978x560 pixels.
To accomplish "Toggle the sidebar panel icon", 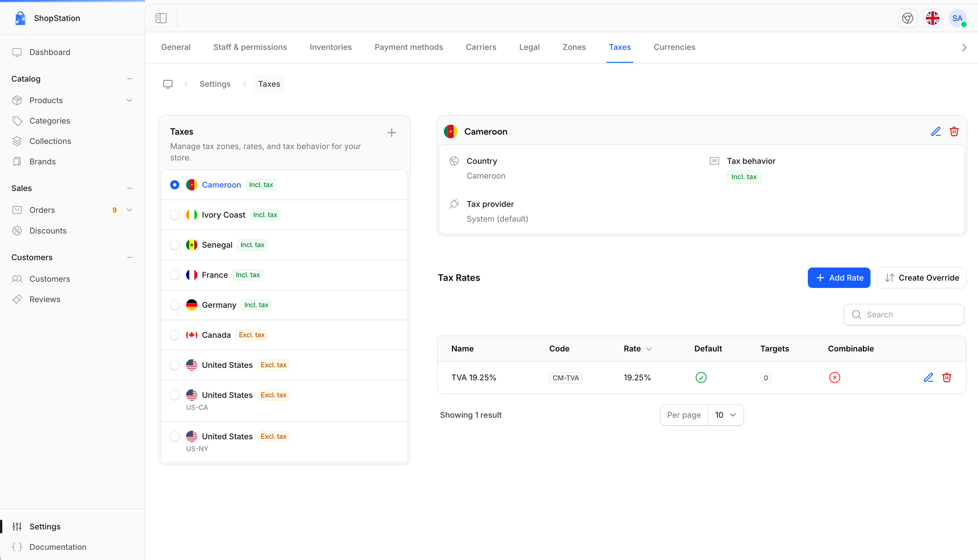I will coord(161,18).
